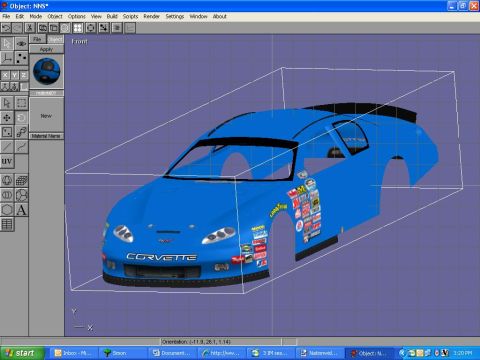Click the New material slot
This screenshot has height=360, width=480.
point(46,116)
